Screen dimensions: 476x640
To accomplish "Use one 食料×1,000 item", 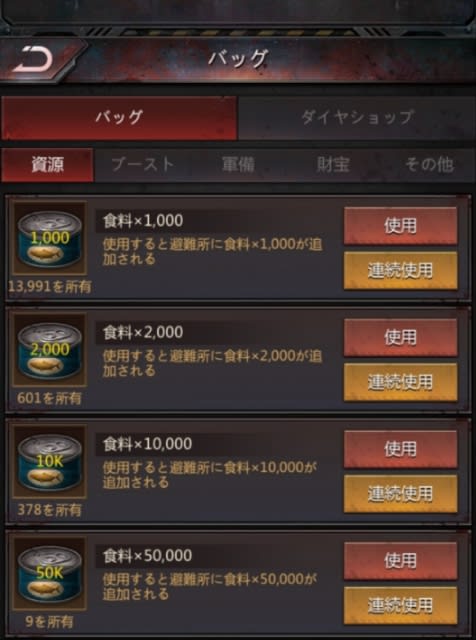I will pos(400,225).
